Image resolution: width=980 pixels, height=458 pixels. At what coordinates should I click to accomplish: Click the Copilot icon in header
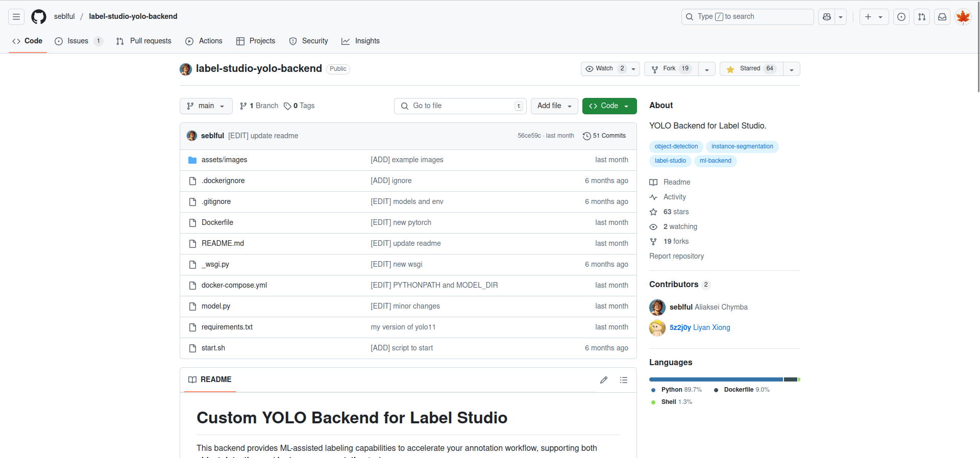coord(827,17)
